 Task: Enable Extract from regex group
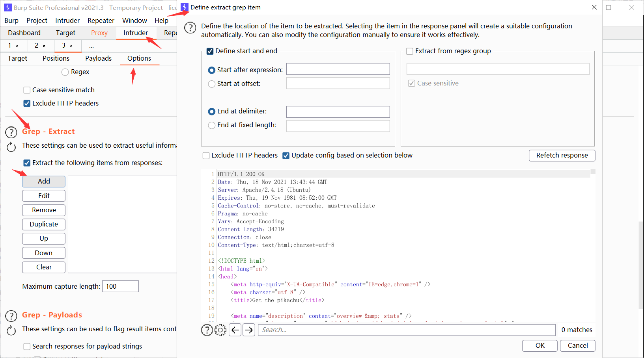click(x=410, y=51)
